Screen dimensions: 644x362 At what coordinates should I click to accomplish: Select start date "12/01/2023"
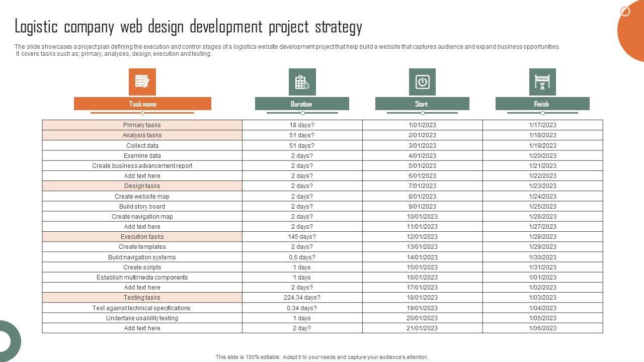(x=422, y=237)
